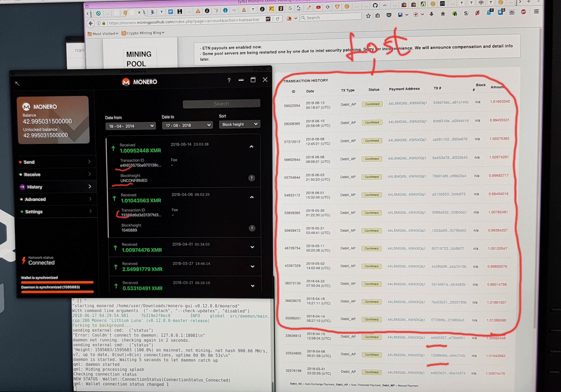The height and width of the screenshot is (392, 561).
Task: Click the browser URL address bar
Action: pyautogui.click(x=184, y=21)
